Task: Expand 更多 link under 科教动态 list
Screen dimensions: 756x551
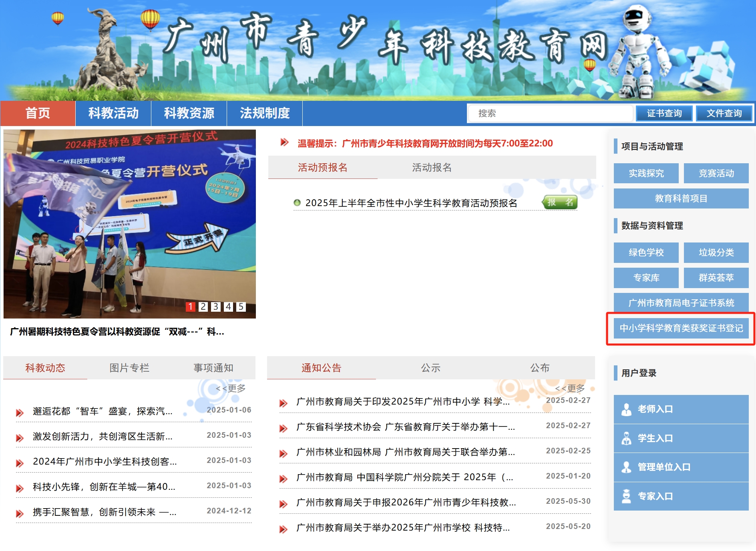Action: [231, 388]
